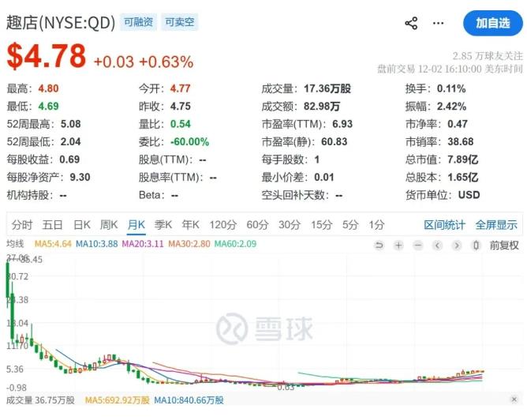Switch to the 分时 intraday tab
This screenshot has width=527, height=420.
coord(22,224)
